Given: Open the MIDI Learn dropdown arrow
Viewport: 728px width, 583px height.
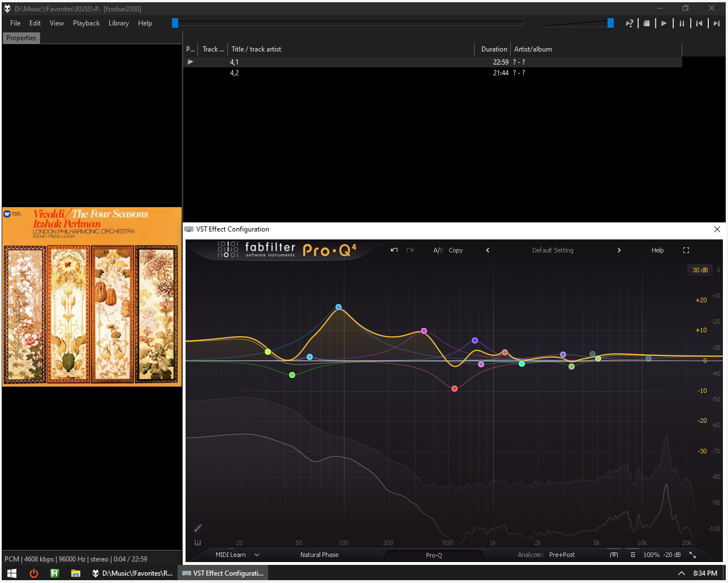Looking at the screenshot, I should [x=257, y=555].
